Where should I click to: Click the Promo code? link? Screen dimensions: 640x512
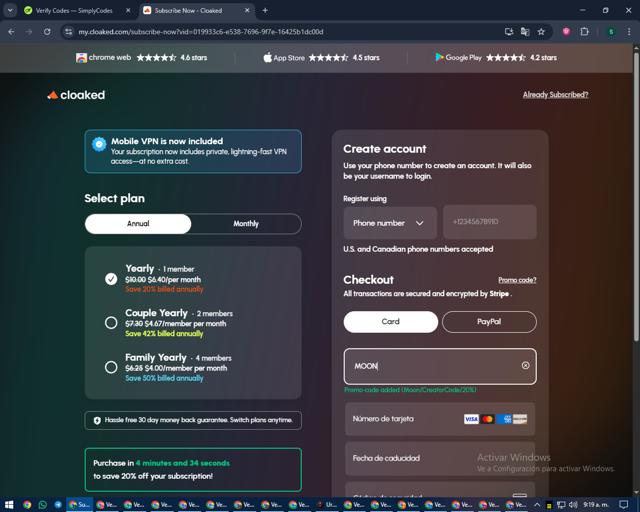[x=517, y=280]
